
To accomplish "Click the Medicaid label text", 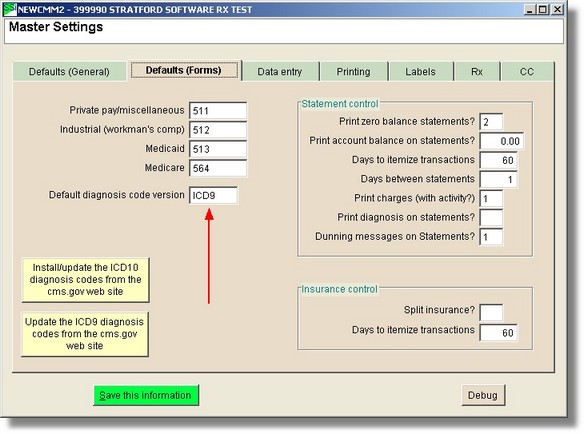I will click(165, 149).
